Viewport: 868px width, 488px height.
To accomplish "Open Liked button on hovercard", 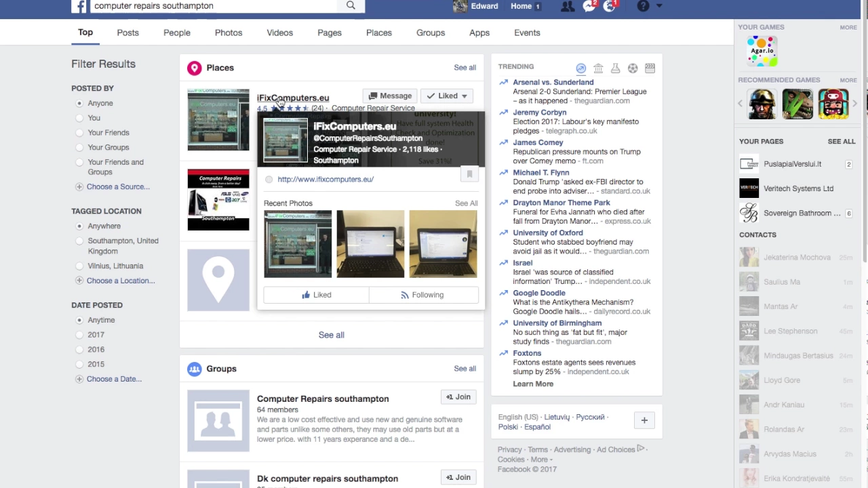I will [x=317, y=295].
